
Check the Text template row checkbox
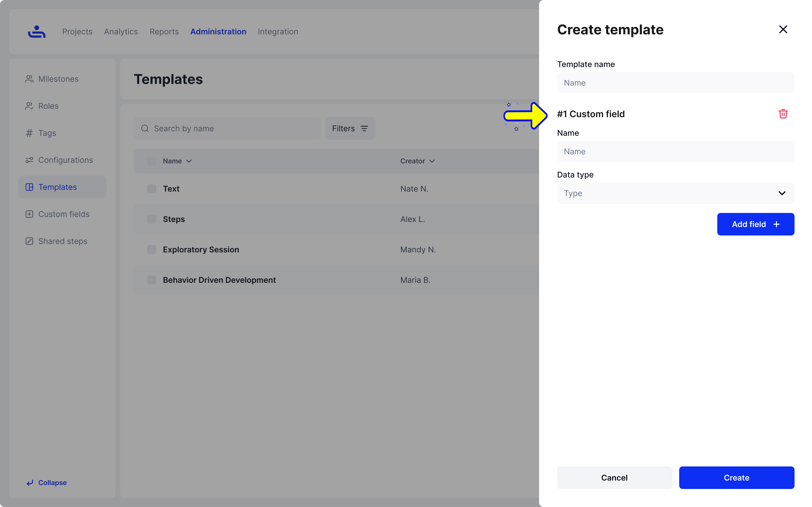[x=152, y=189]
